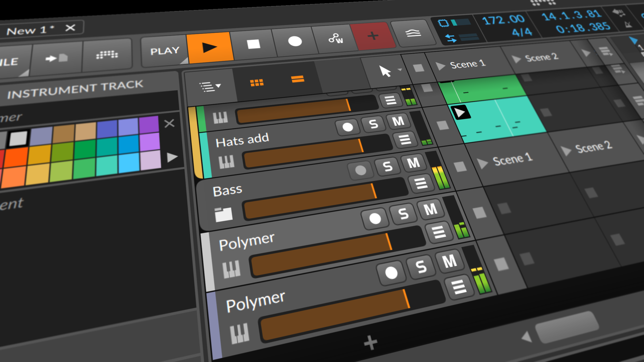
Task: Click the stop clip square on Bass row
Action: pyautogui.click(x=460, y=167)
